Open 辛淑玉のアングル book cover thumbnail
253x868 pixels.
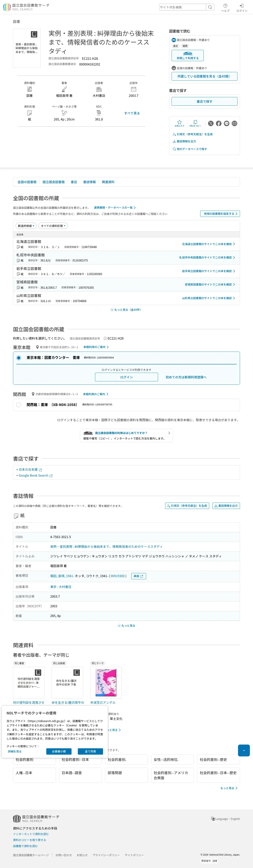[x=106, y=683]
